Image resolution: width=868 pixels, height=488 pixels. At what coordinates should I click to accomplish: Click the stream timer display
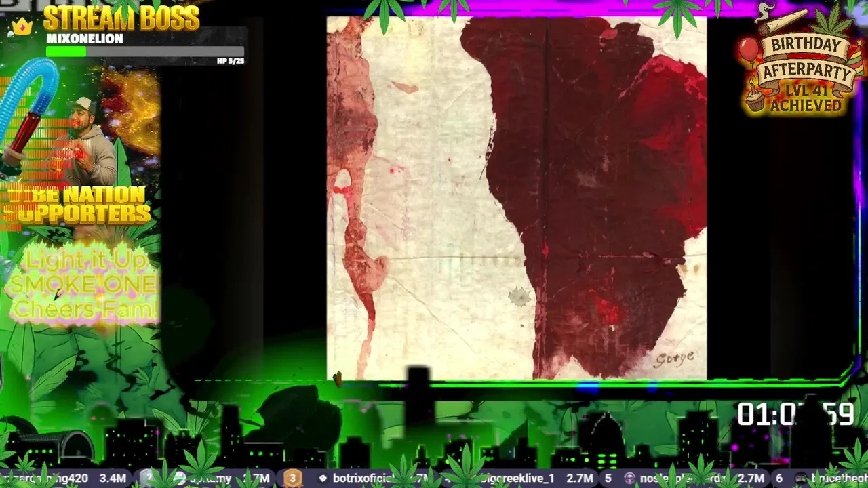click(x=795, y=414)
